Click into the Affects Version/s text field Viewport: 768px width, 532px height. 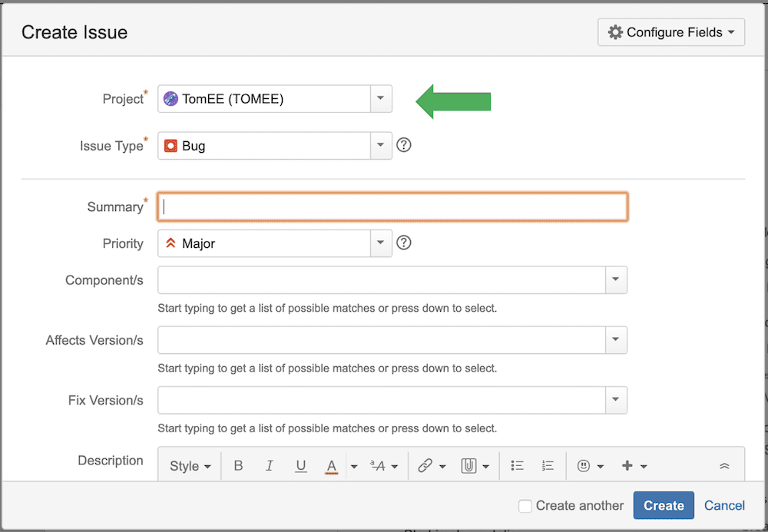[x=382, y=339]
